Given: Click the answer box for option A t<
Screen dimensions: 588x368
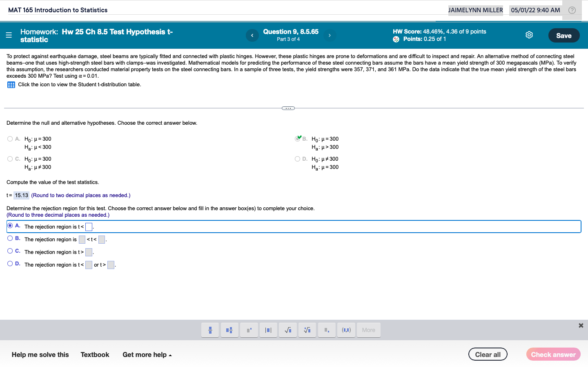Looking at the screenshot, I should (89, 227).
